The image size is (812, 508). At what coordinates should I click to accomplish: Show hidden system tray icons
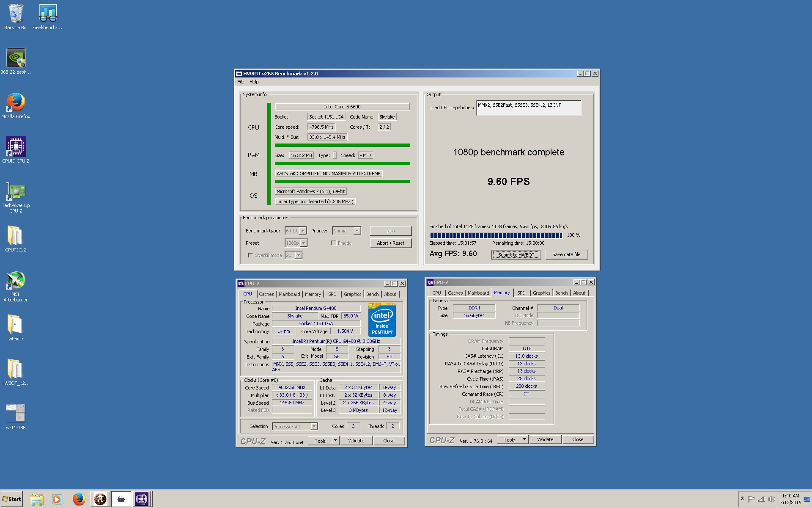coord(742,499)
